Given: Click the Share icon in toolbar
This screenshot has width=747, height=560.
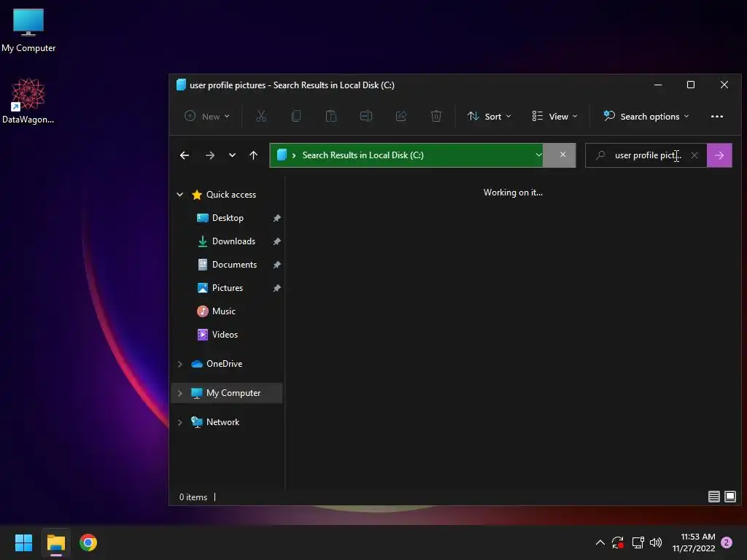Looking at the screenshot, I should click(x=401, y=116).
